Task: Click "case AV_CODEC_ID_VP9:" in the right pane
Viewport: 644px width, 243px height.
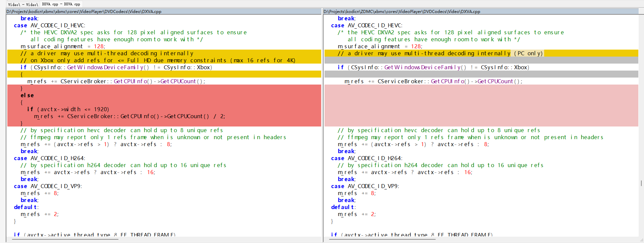Action: (365, 186)
